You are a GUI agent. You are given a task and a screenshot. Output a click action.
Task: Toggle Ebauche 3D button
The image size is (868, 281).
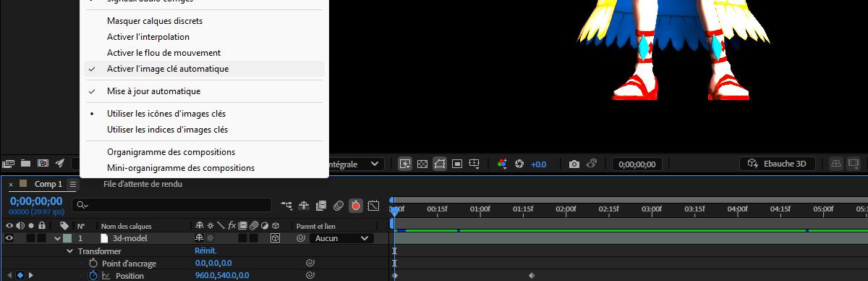[x=778, y=164]
